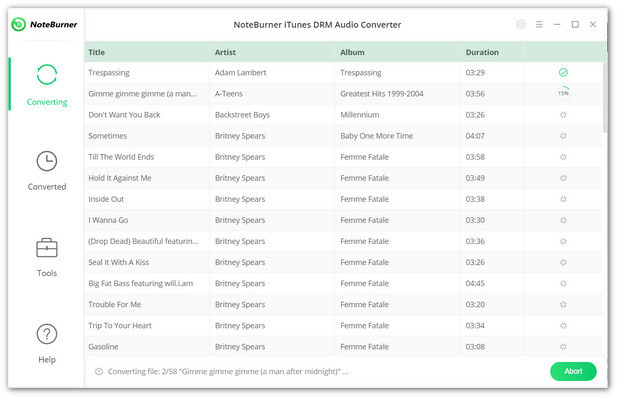Image resolution: width=617 pixels, height=397 pixels.
Task: Select the 'I Wanna Go' track title
Action: click(108, 220)
